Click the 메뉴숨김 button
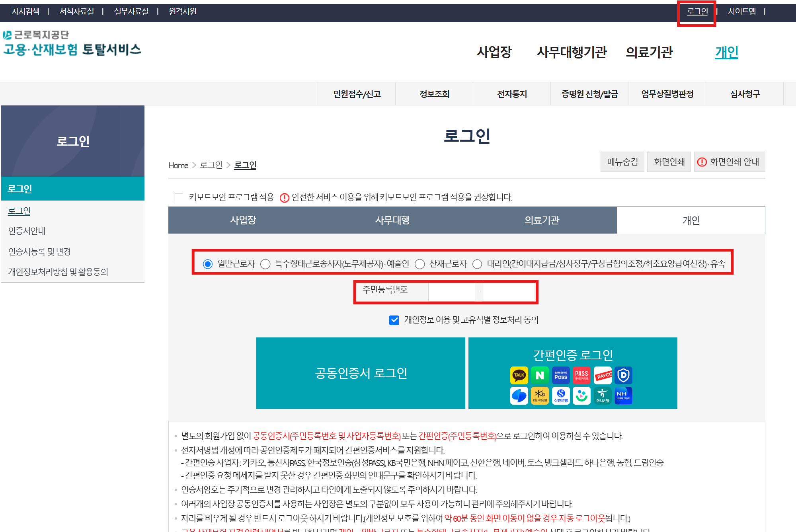796x532 pixels. 622,162
